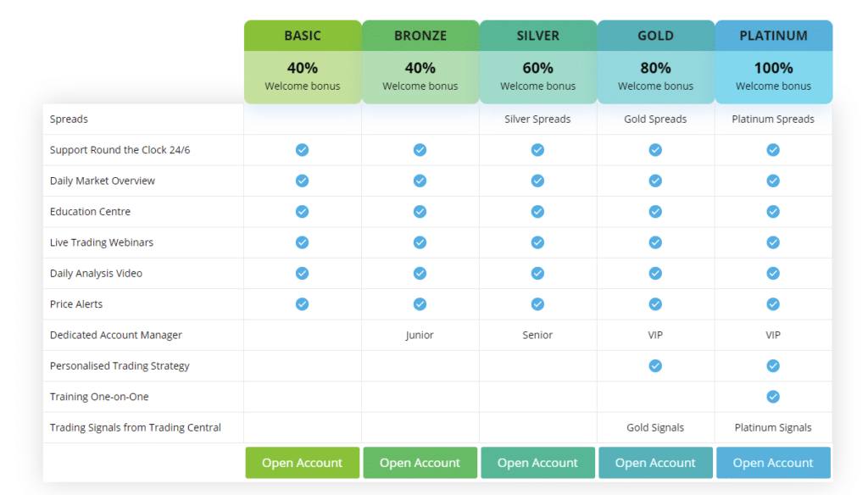
Task: Click Gold's Live Trading Webinars checkmark
Action: click(655, 242)
